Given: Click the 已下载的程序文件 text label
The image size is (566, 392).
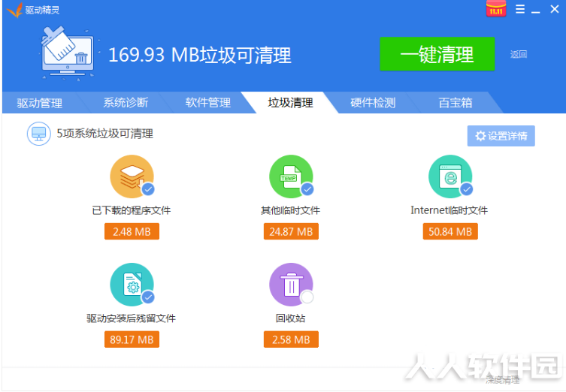Looking at the screenshot, I should point(132,210).
